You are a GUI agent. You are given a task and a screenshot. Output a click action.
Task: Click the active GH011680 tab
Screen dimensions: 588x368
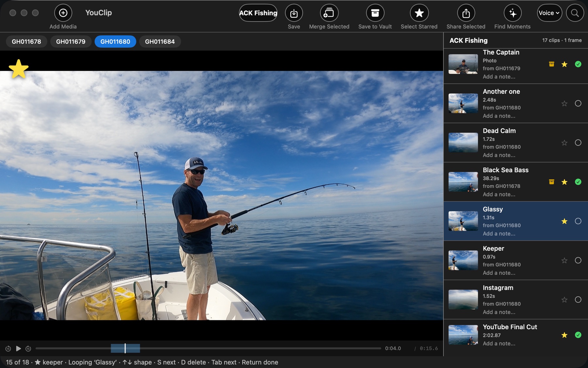(x=115, y=42)
